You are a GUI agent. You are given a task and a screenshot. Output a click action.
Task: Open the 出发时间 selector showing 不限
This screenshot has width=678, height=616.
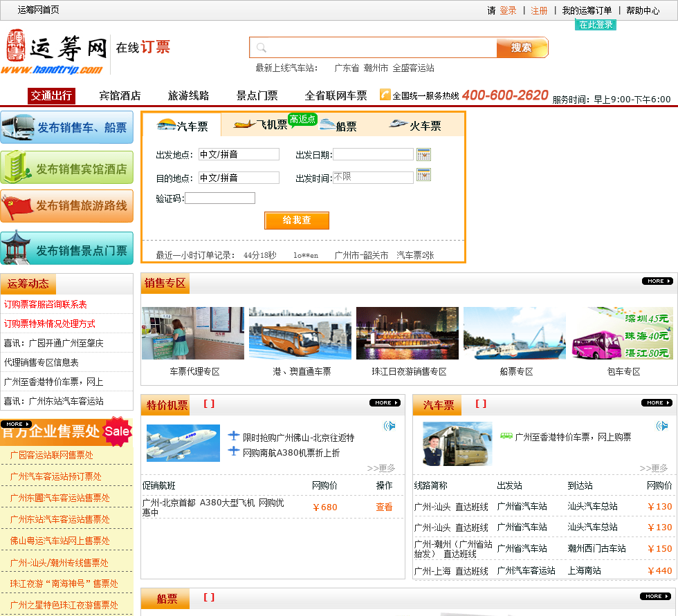372,178
